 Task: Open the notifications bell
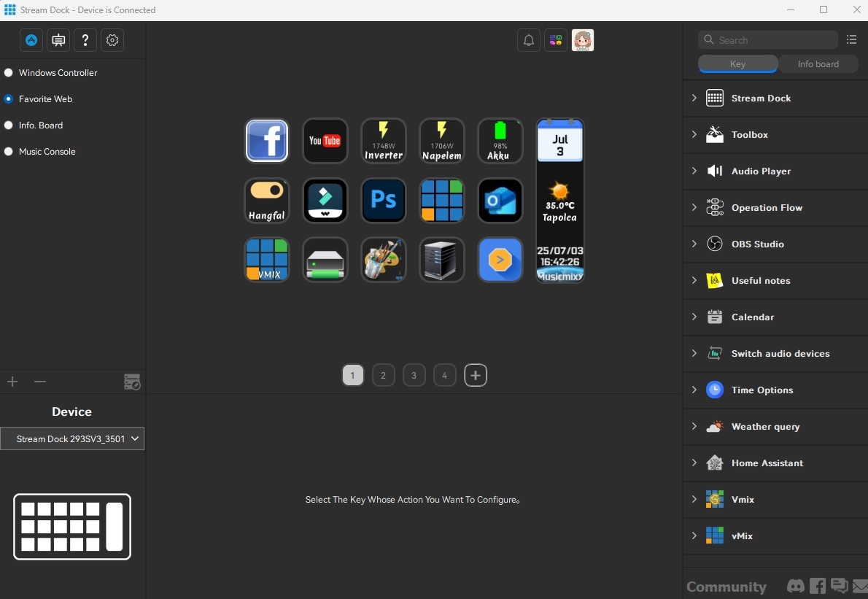[x=529, y=40]
